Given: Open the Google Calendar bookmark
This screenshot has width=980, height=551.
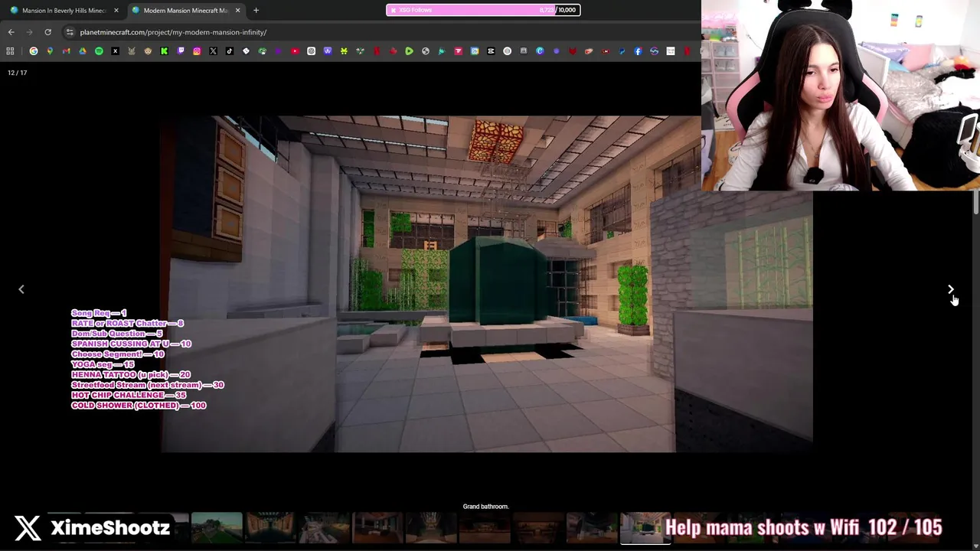Looking at the screenshot, I should [x=474, y=51].
